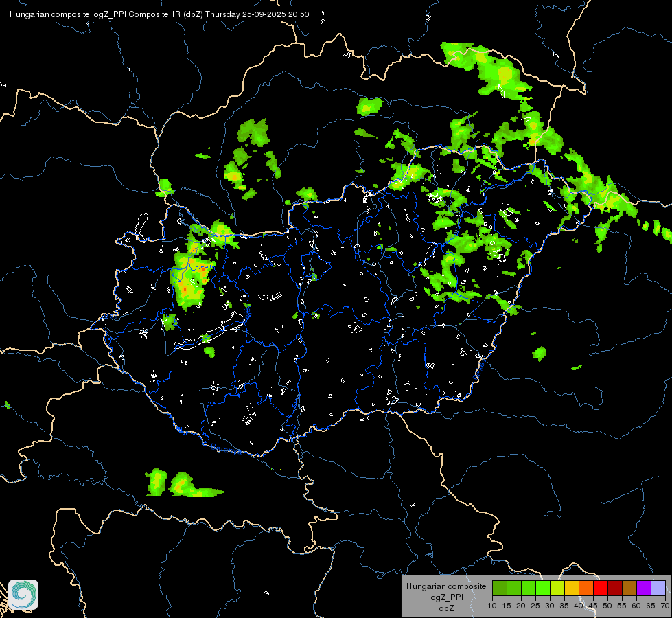Select the 15-20 dBZ green swatch
The width and height of the screenshot is (672, 618).
(x=514, y=588)
